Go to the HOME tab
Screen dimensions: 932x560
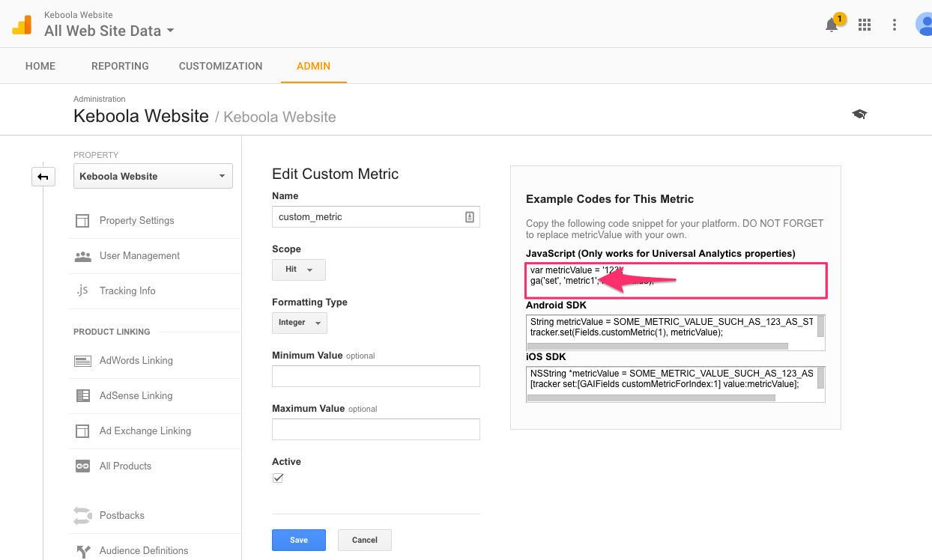coord(40,66)
